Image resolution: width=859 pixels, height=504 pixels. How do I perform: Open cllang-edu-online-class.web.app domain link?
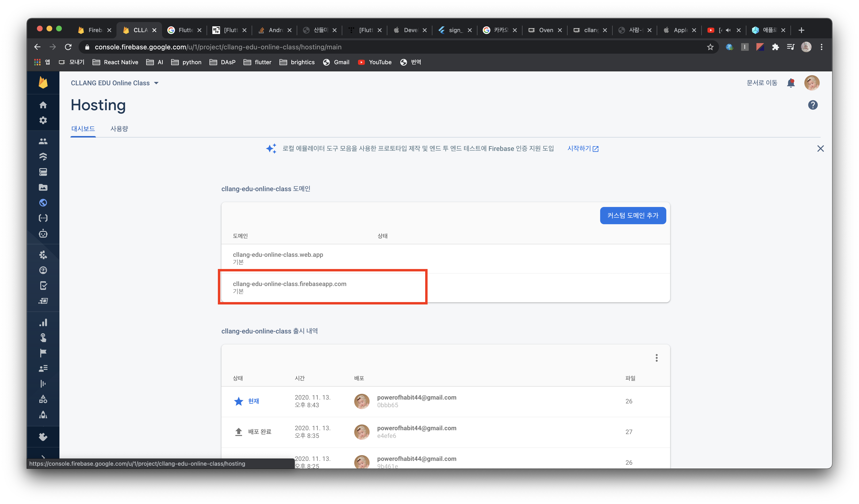[x=278, y=255]
